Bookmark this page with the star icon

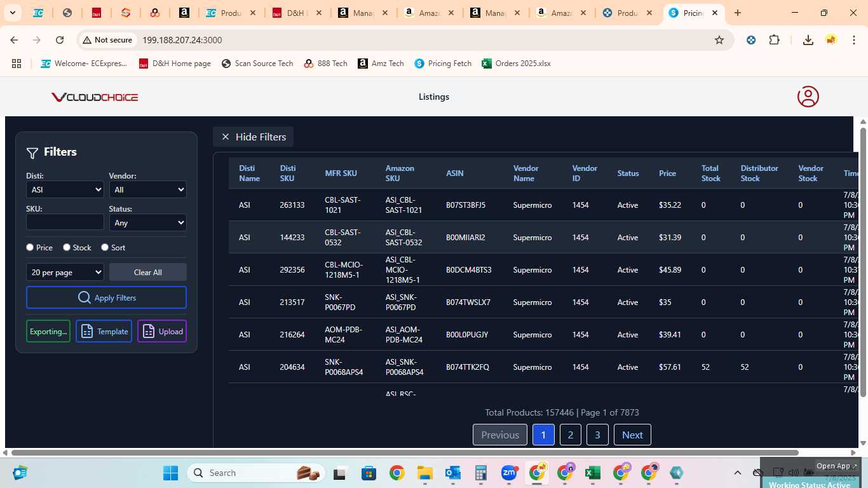point(719,40)
